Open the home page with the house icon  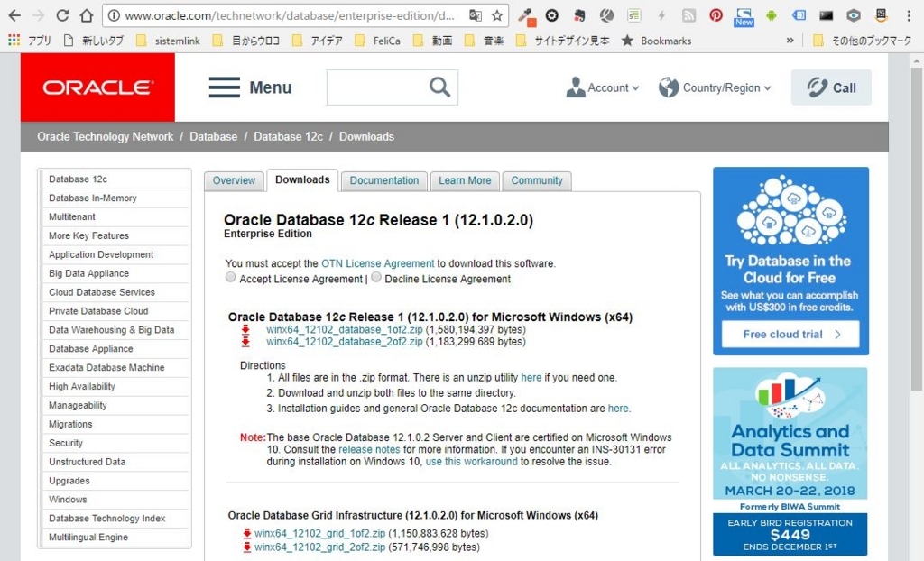coord(86,16)
